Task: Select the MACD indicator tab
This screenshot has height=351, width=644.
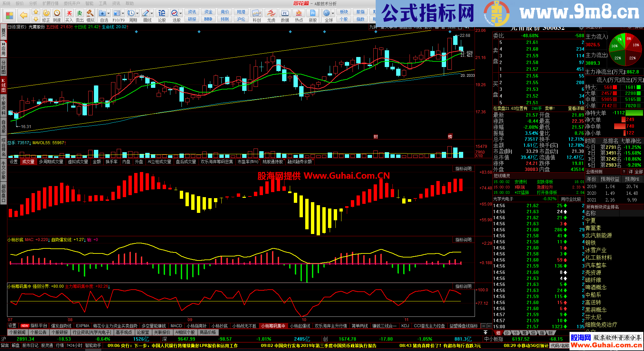Action: pos(176,326)
